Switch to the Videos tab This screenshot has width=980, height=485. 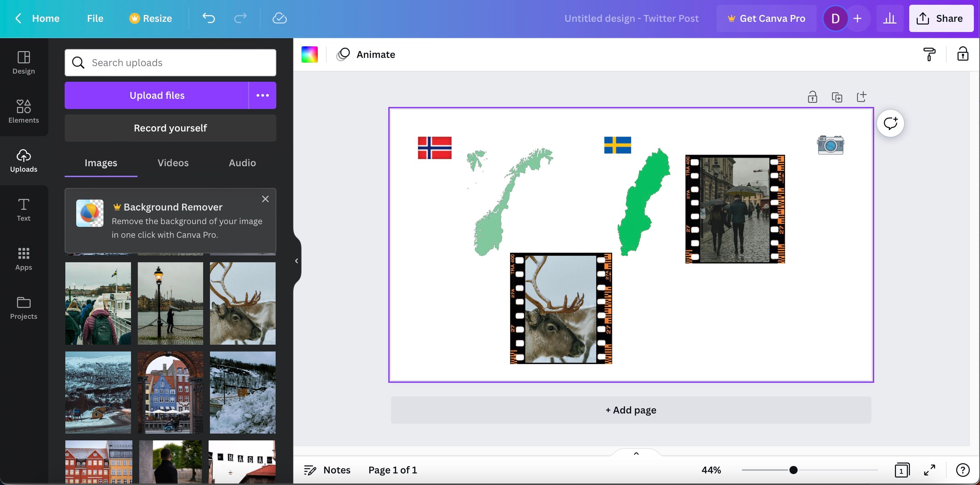point(173,163)
